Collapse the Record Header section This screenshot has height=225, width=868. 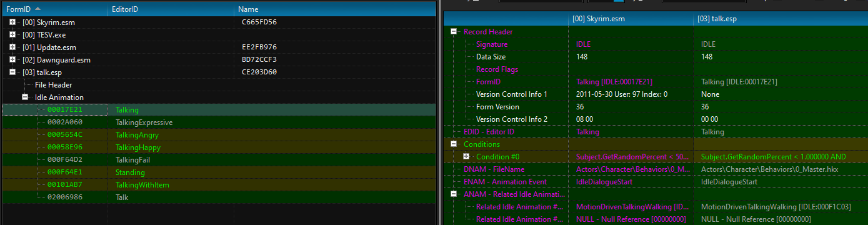coord(454,32)
